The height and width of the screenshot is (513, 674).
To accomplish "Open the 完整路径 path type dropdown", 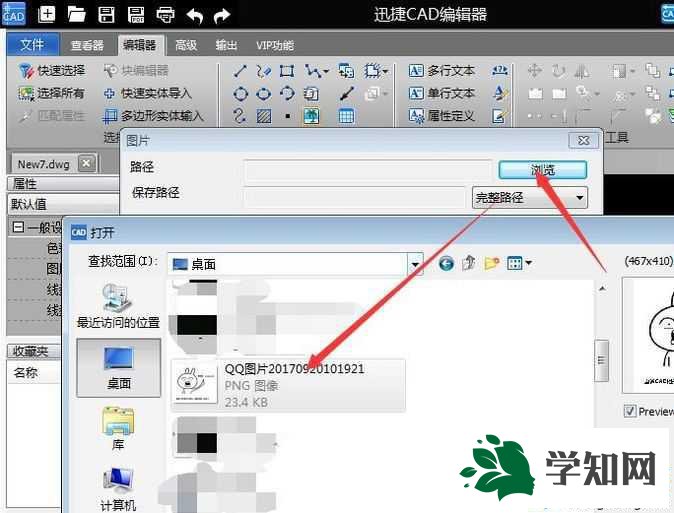I will [530, 197].
